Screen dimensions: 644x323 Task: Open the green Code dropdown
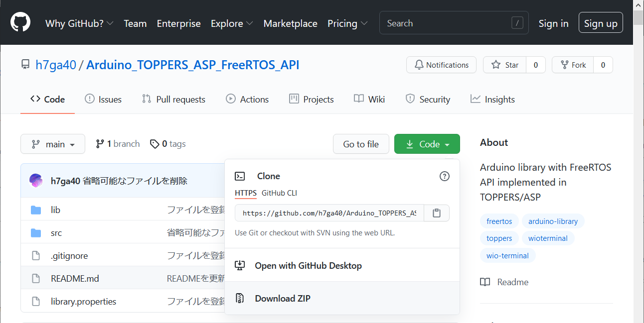tap(427, 144)
